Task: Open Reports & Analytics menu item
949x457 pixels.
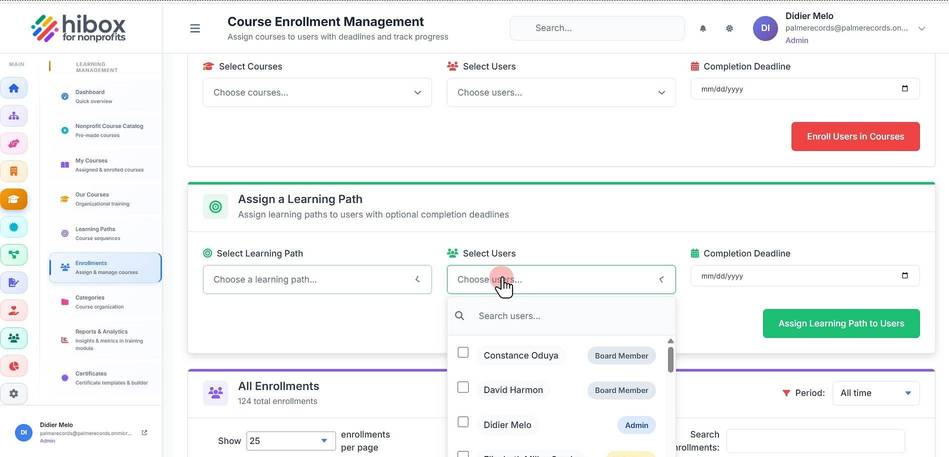Action: (x=105, y=340)
